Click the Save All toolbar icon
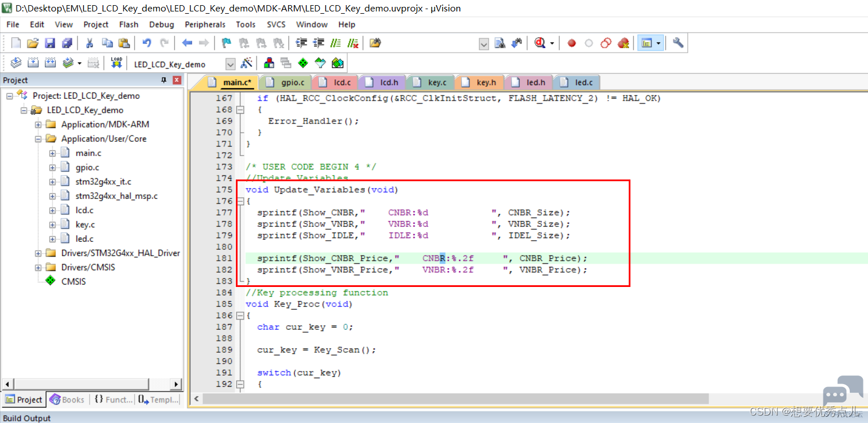The height and width of the screenshot is (423, 868). coord(67,43)
